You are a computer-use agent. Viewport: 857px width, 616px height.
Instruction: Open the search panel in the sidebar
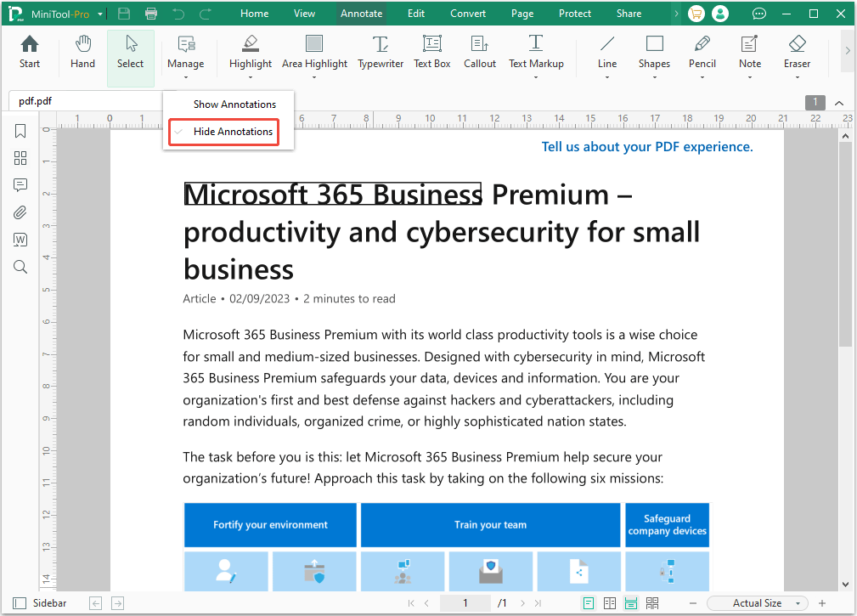point(20,266)
